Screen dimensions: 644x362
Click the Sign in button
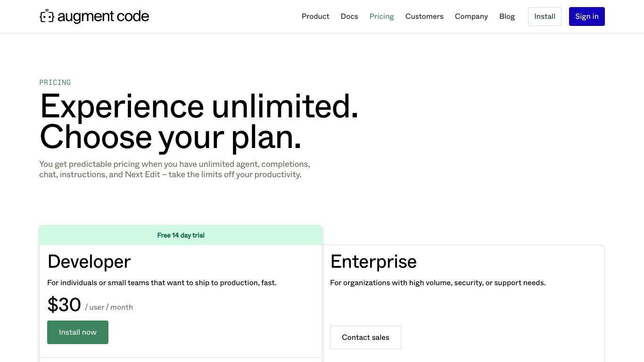[x=586, y=16]
